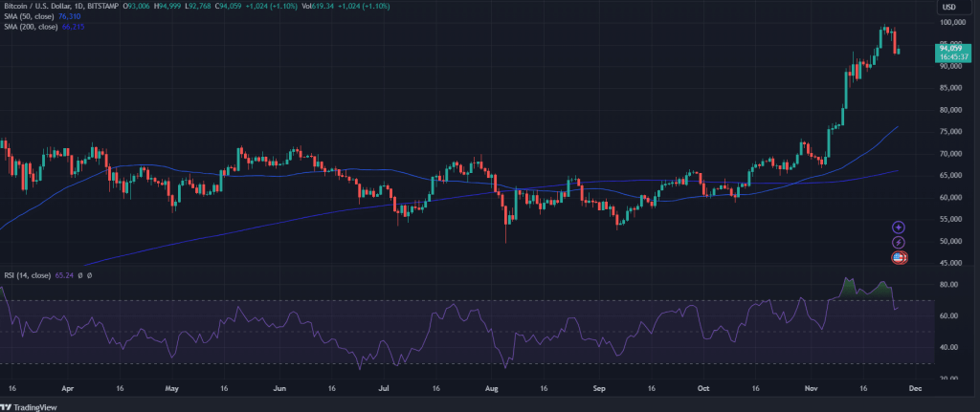Click the high price H94,999
This screenshot has width=980, height=412.
pos(166,7)
